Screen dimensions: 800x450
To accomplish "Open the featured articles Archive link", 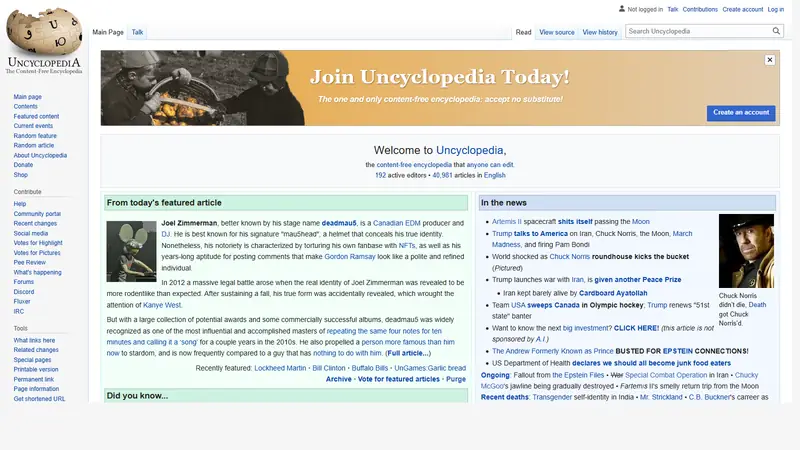I will click(339, 380).
